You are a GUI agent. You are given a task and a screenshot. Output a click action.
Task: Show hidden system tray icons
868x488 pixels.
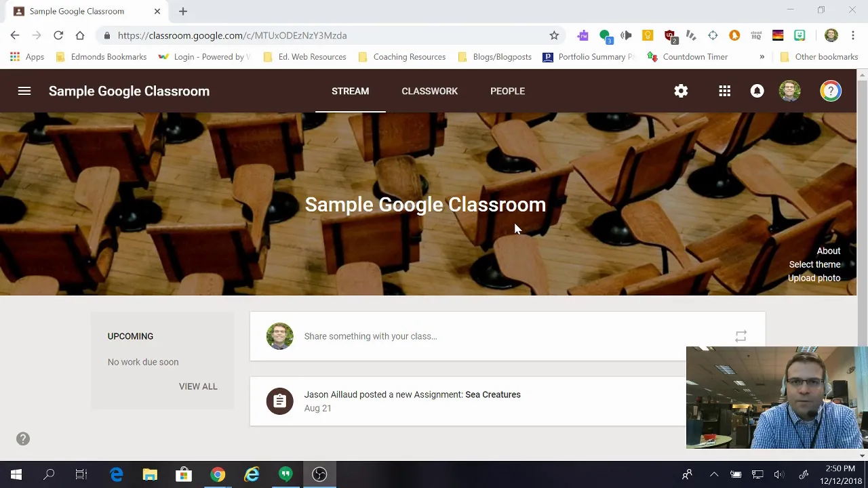713,474
